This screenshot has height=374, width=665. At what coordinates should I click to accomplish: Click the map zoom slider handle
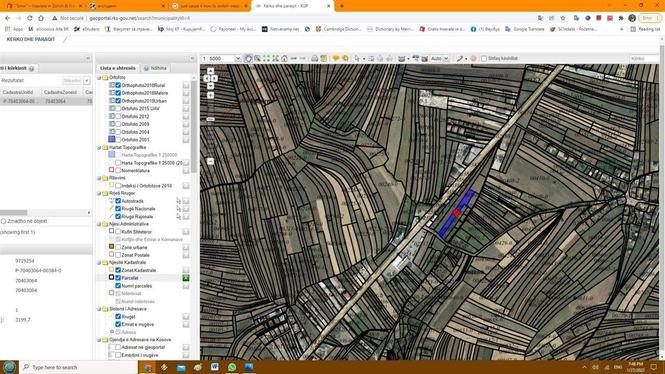click(x=210, y=120)
